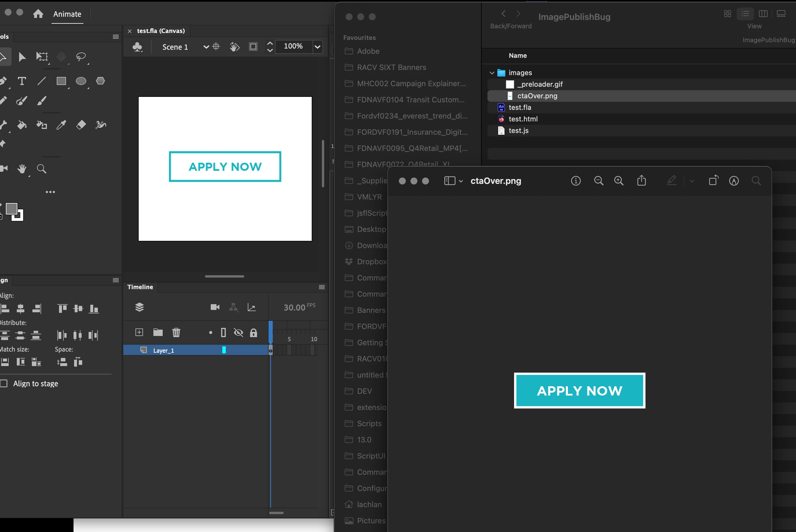Open the Timeline panel options menu

(x=322, y=287)
